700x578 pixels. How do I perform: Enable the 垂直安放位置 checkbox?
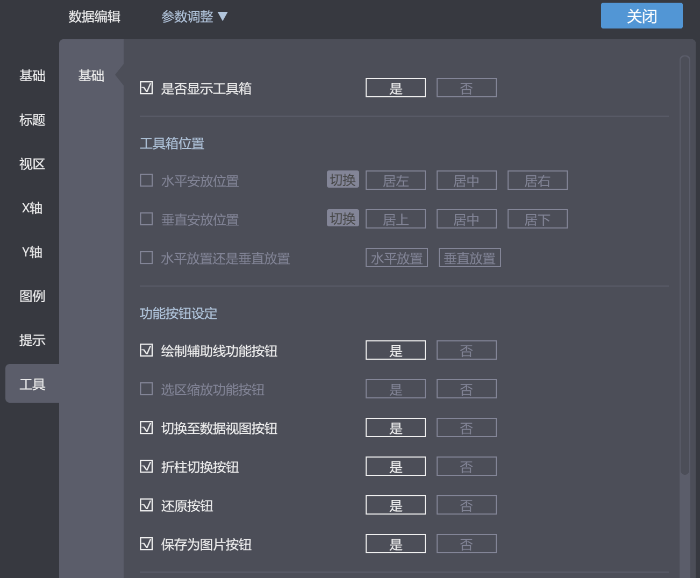click(146, 219)
